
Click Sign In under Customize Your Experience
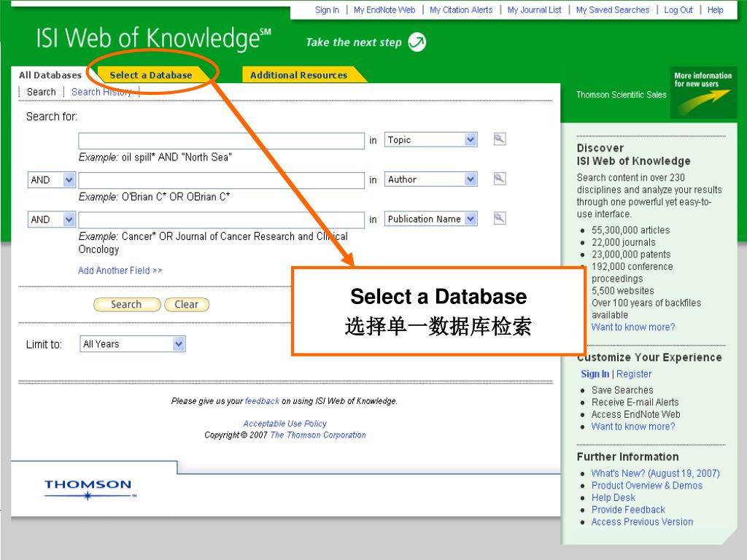click(x=595, y=374)
